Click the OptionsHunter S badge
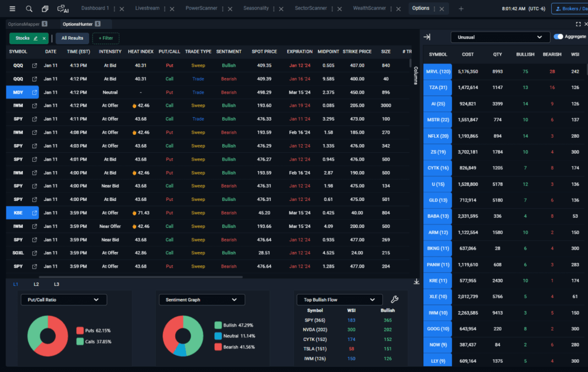This screenshot has height=372, width=588. (x=98, y=24)
